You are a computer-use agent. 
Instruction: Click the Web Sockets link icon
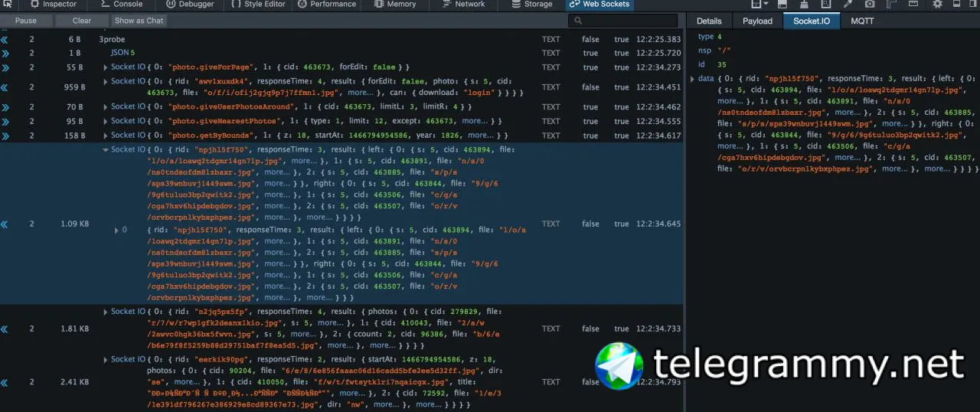(574, 4)
